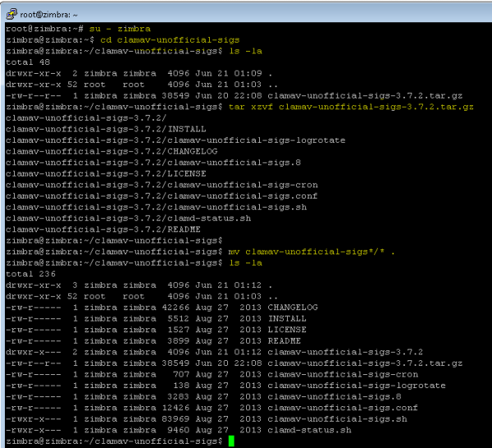Click the file size value 9460
Viewport: 492px width, 448px height.
[179, 430]
